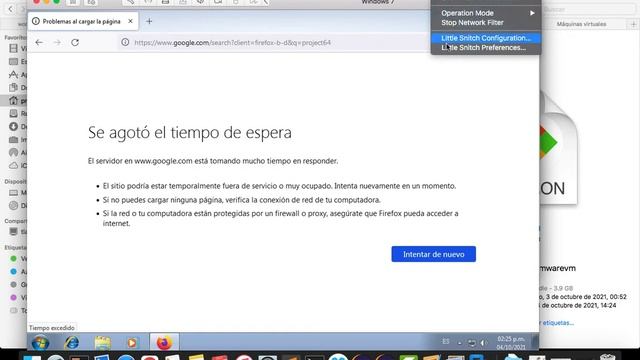Close the 'Problemas al cargar la página' tab

point(130,21)
